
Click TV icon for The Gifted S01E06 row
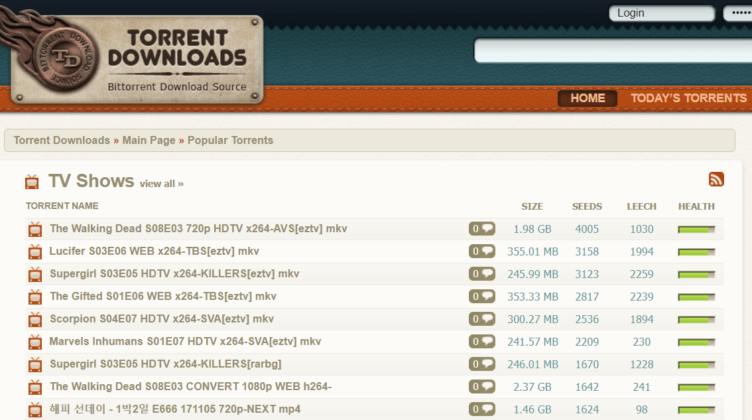coord(35,297)
